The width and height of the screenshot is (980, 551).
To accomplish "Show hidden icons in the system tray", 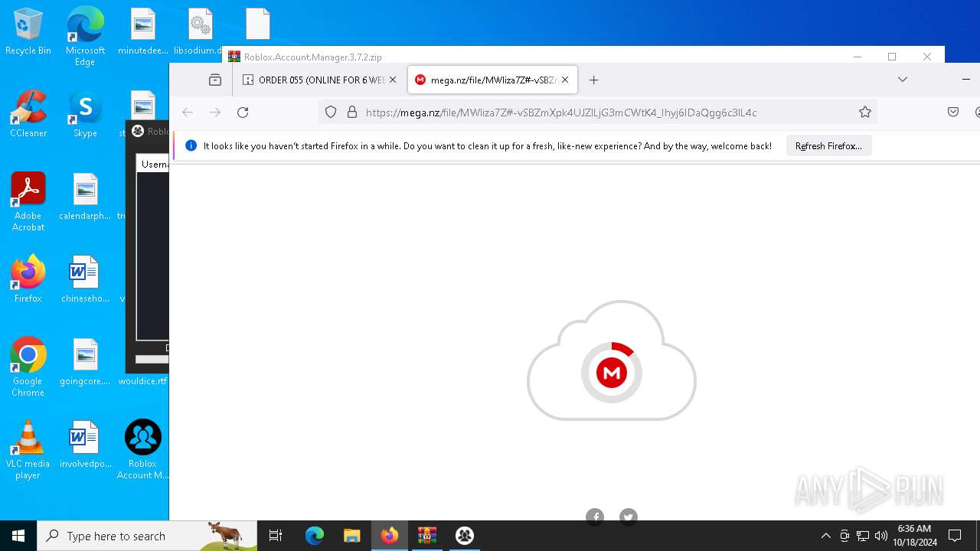I will coord(825,536).
